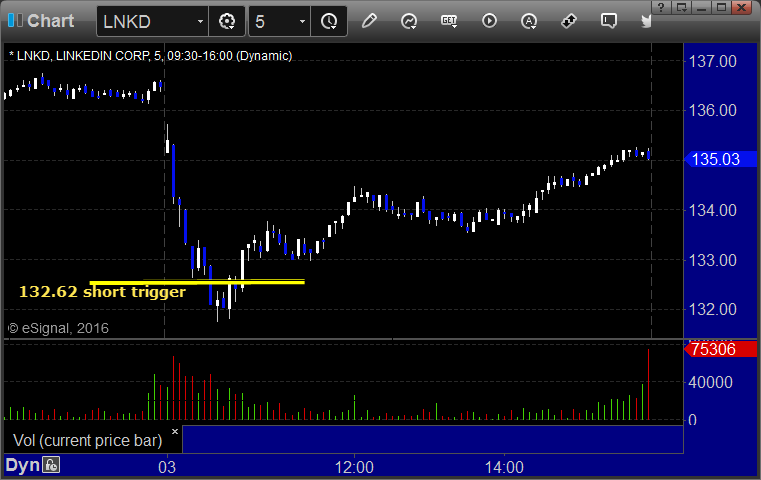Open the alerts circled-A icon

point(529,21)
